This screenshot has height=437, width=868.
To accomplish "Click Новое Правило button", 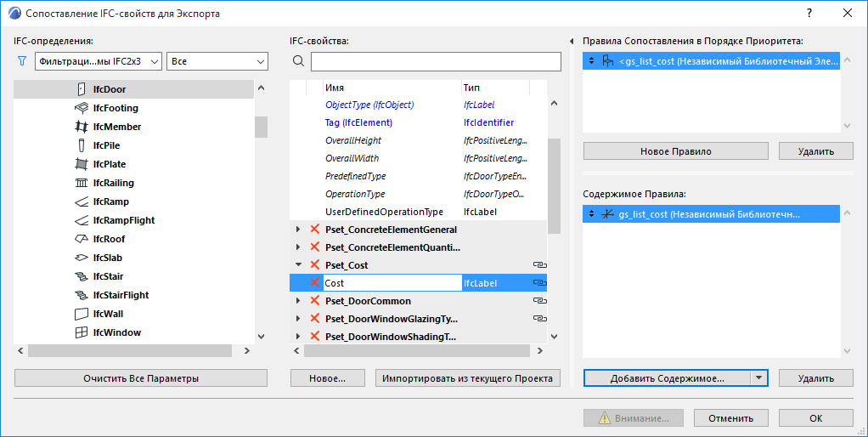I will click(675, 151).
